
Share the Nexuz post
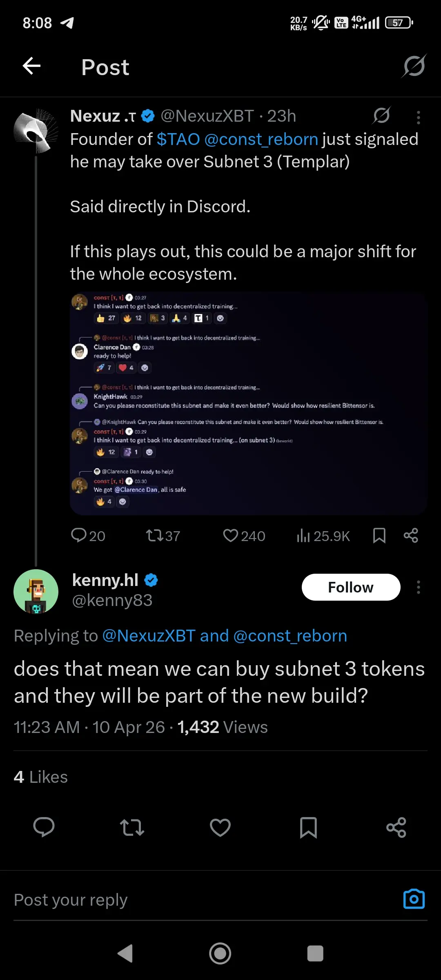(x=411, y=536)
